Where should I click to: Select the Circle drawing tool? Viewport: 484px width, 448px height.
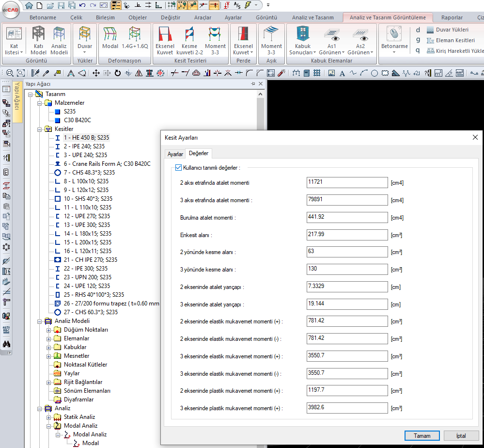375,73
